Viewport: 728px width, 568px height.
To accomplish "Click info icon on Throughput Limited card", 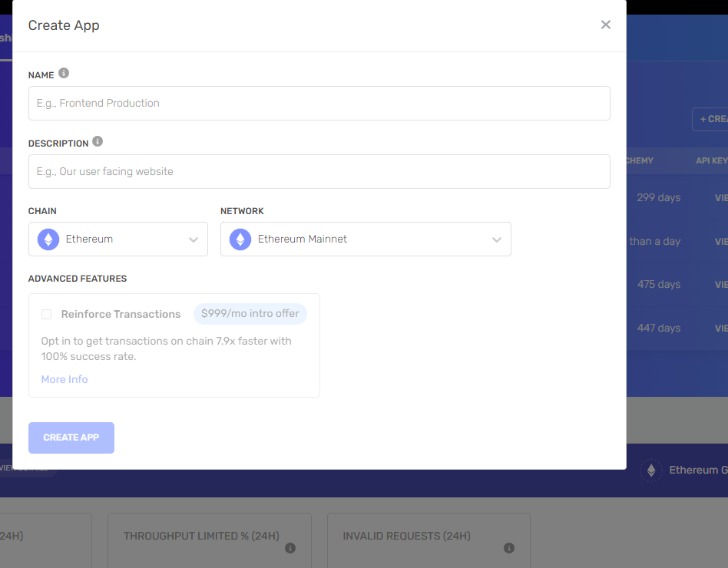I will [290, 548].
